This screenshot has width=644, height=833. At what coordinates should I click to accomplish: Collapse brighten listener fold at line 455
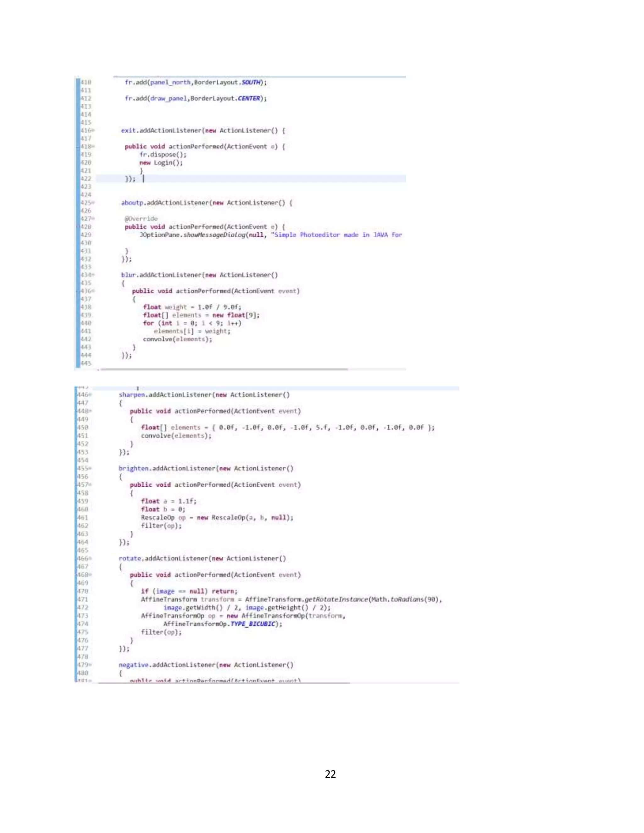[x=91, y=468]
